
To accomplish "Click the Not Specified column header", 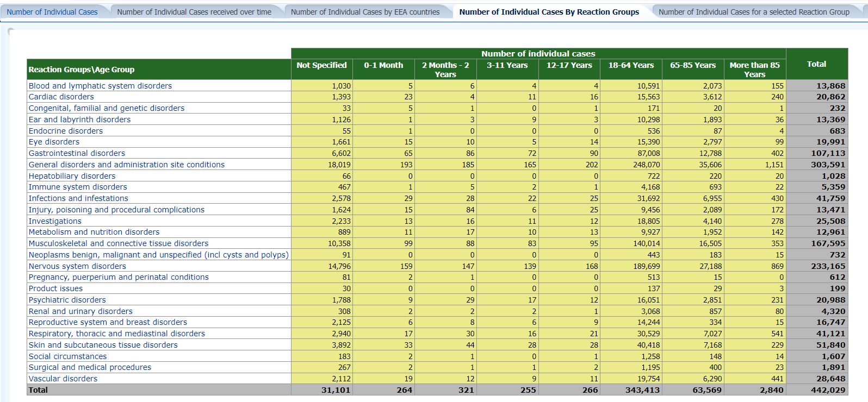I will pyautogui.click(x=321, y=65).
